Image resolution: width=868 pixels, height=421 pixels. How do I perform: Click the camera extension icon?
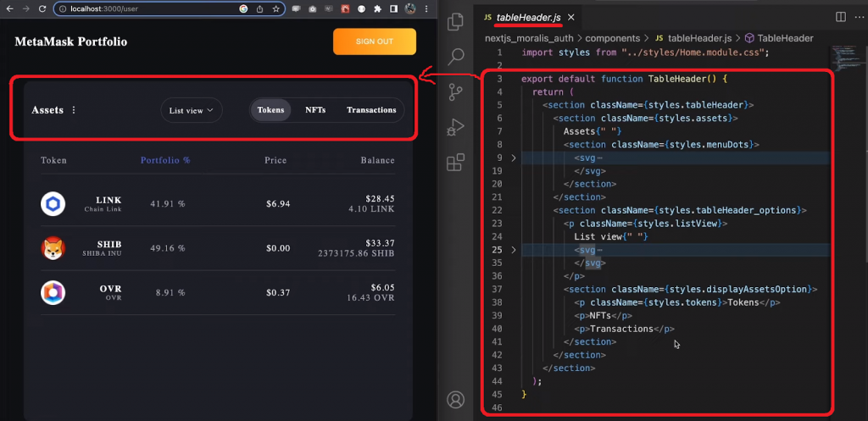pyautogui.click(x=313, y=8)
